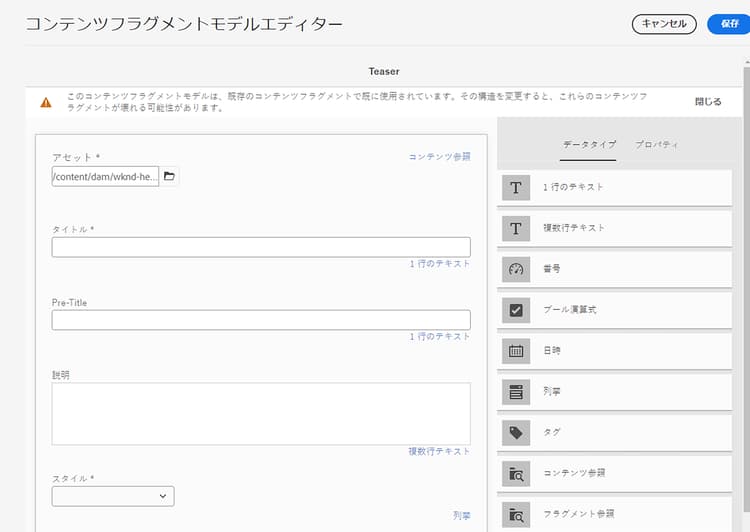Click the タグ data type label
The width and height of the screenshot is (750, 532).
(551, 432)
